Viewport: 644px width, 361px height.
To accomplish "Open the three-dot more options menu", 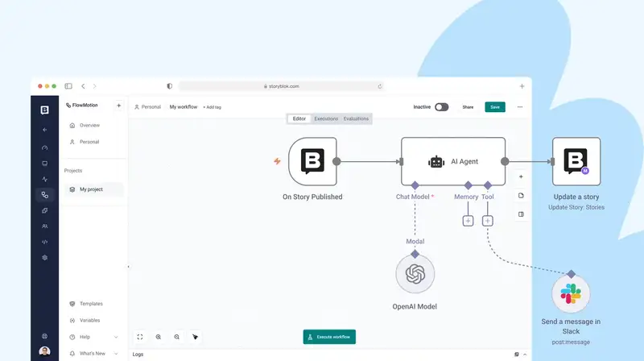I will point(520,106).
